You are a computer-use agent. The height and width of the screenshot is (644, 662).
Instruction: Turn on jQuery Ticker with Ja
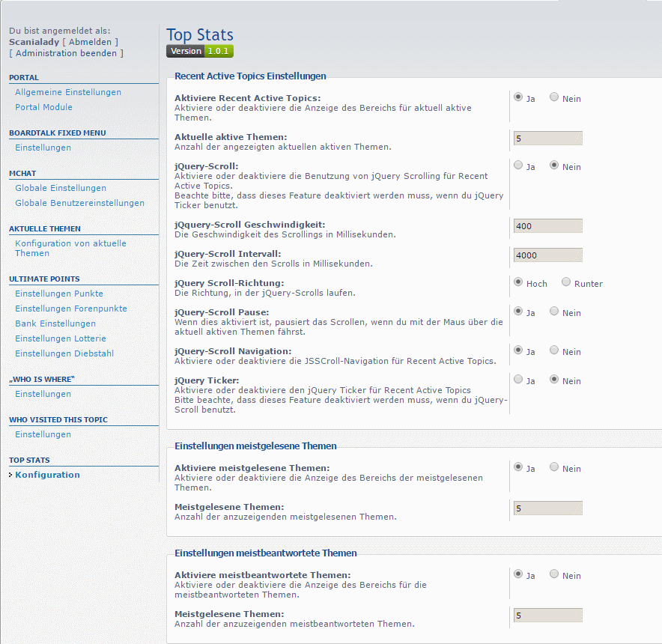pyautogui.click(x=518, y=380)
